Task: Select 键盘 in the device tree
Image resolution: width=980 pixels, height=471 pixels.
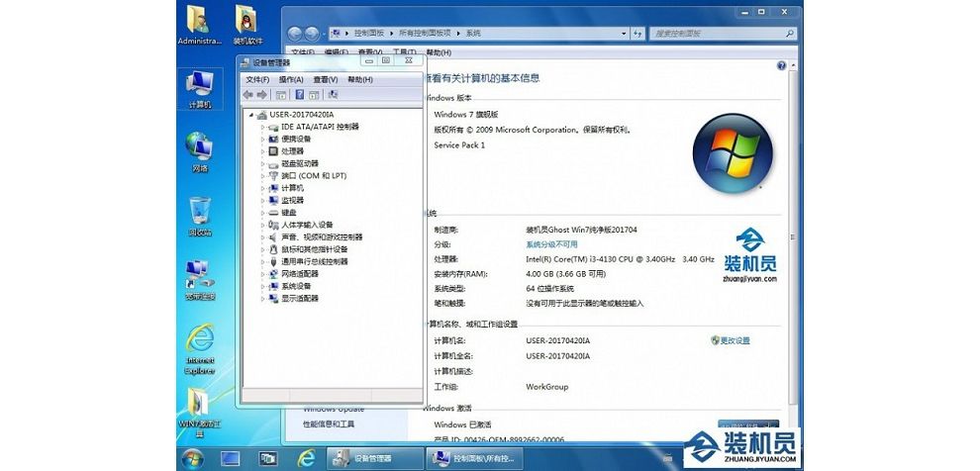Action: point(289,212)
